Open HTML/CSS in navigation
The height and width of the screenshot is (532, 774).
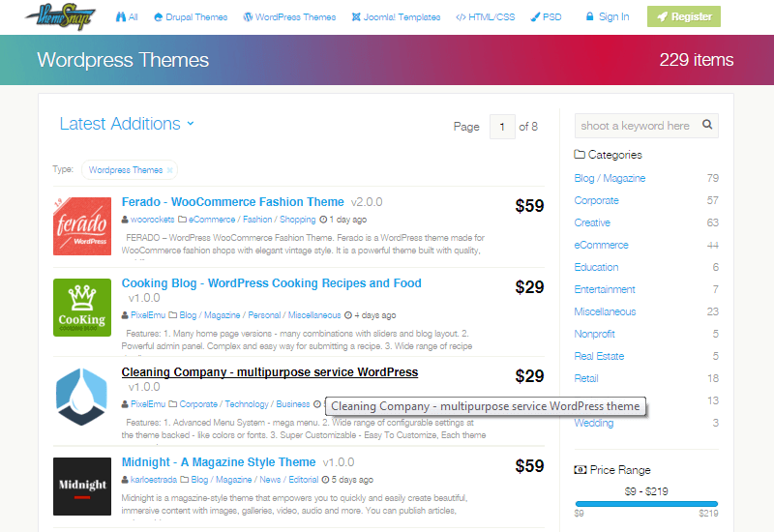[x=486, y=16]
